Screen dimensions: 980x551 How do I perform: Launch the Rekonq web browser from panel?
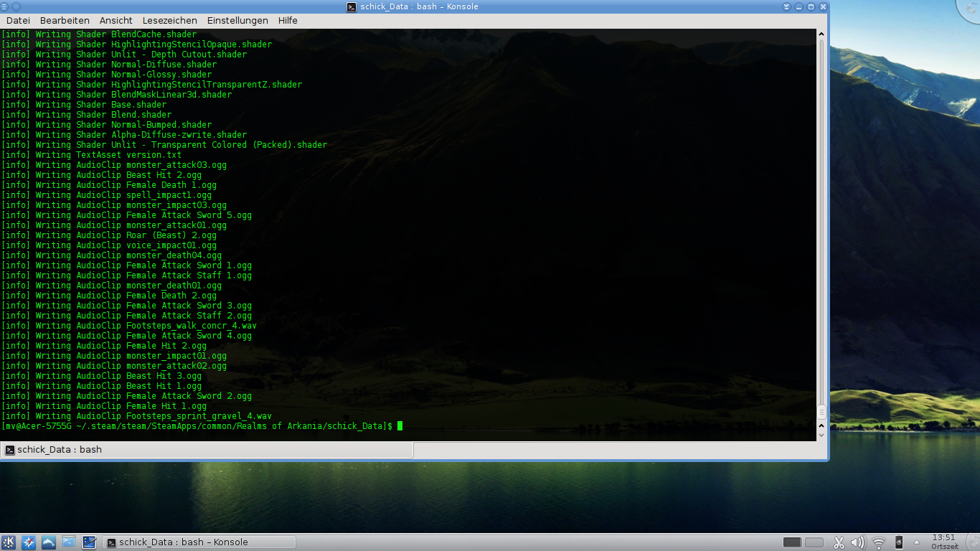click(x=29, y=542)
